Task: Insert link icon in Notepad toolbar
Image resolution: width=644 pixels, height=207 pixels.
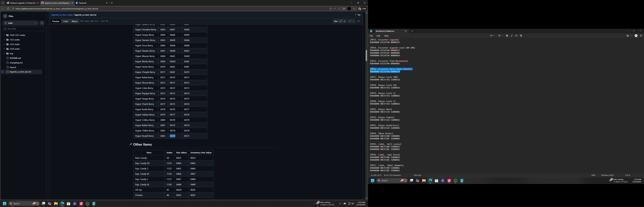Action: 516,36
